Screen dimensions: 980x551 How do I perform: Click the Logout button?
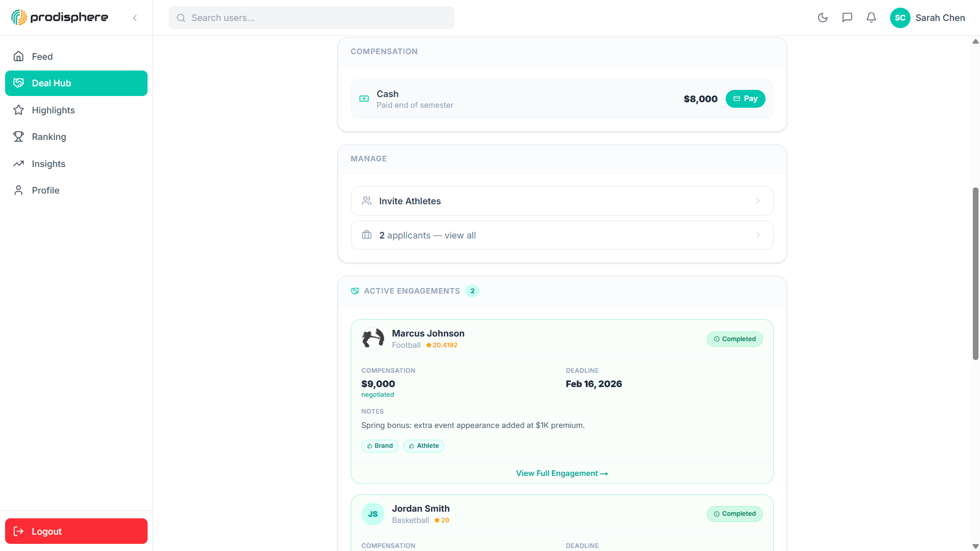point(76,531)
